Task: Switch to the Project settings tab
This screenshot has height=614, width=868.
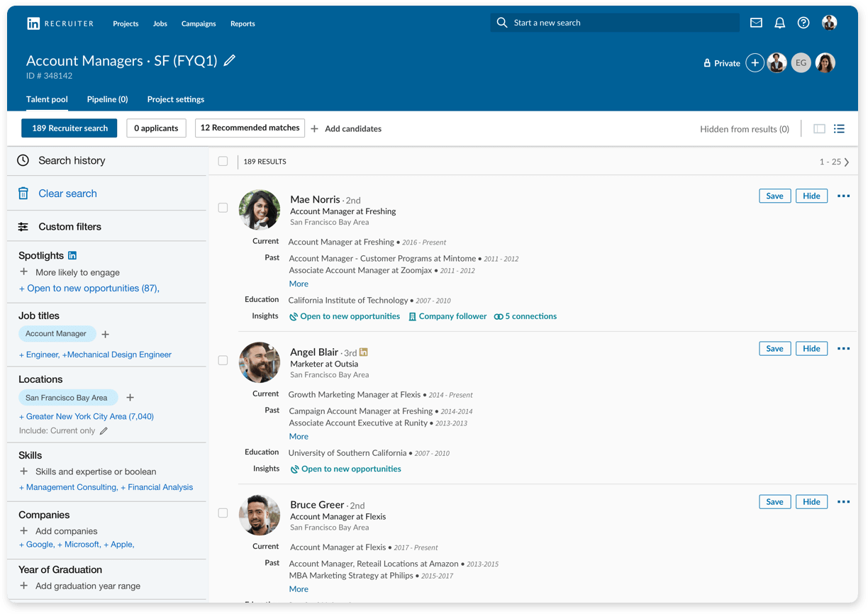Action: click(176, 99)
